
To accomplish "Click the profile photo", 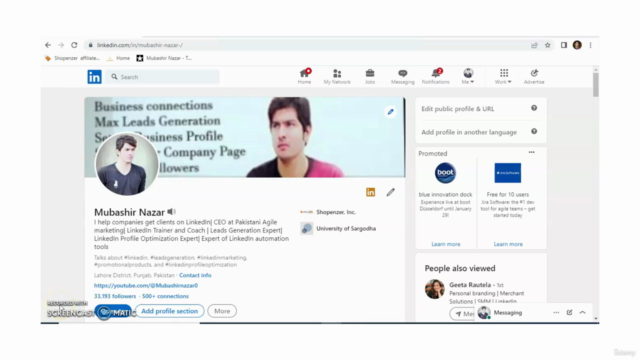I will (127, 164).
